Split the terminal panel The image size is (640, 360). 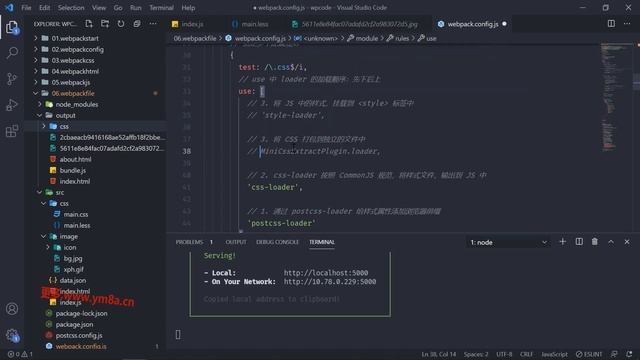(579, 242)
